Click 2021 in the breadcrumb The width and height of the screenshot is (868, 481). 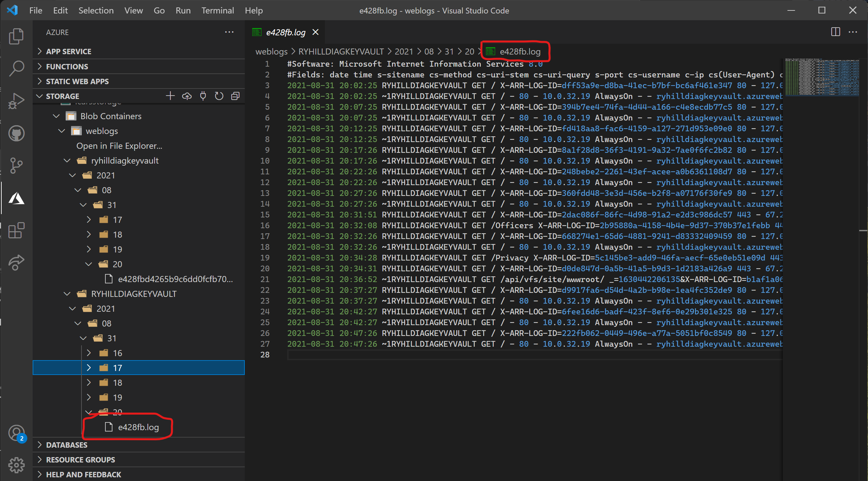(x=404, y=51)
